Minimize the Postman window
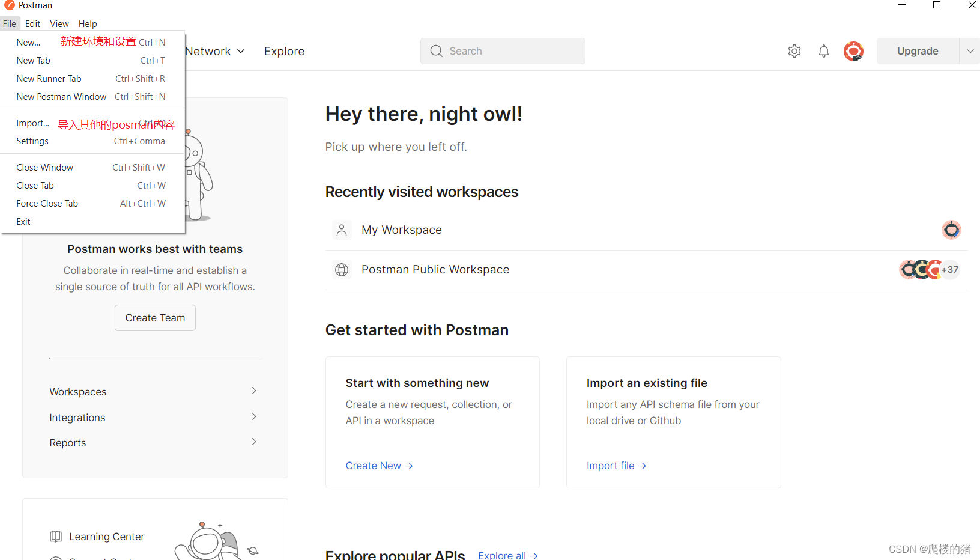980x560 pixels. 901,5
